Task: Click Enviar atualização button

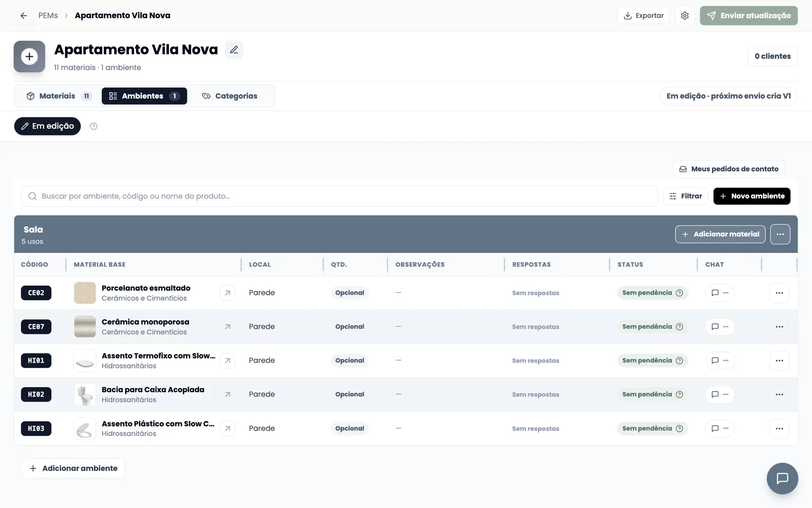Action: coord(749,16)
